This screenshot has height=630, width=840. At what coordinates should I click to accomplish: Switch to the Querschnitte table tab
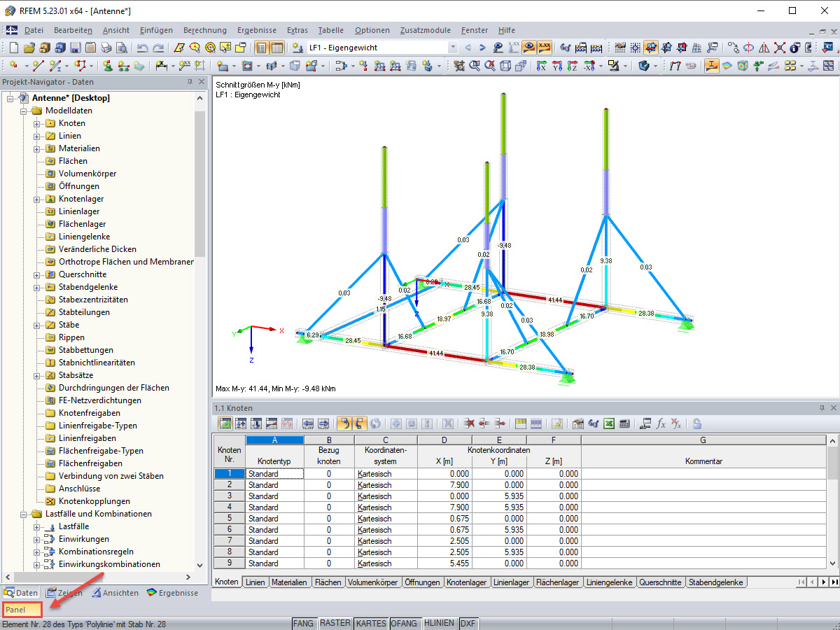(660, 582)
